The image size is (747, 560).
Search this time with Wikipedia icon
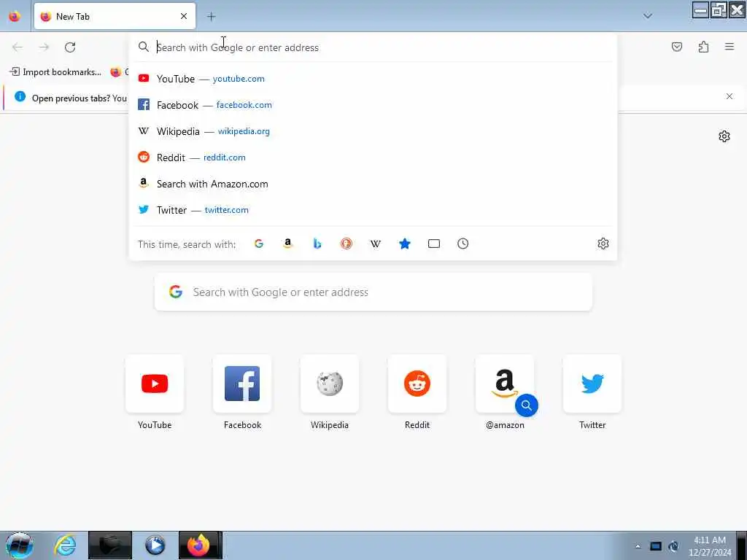point(376,244)
